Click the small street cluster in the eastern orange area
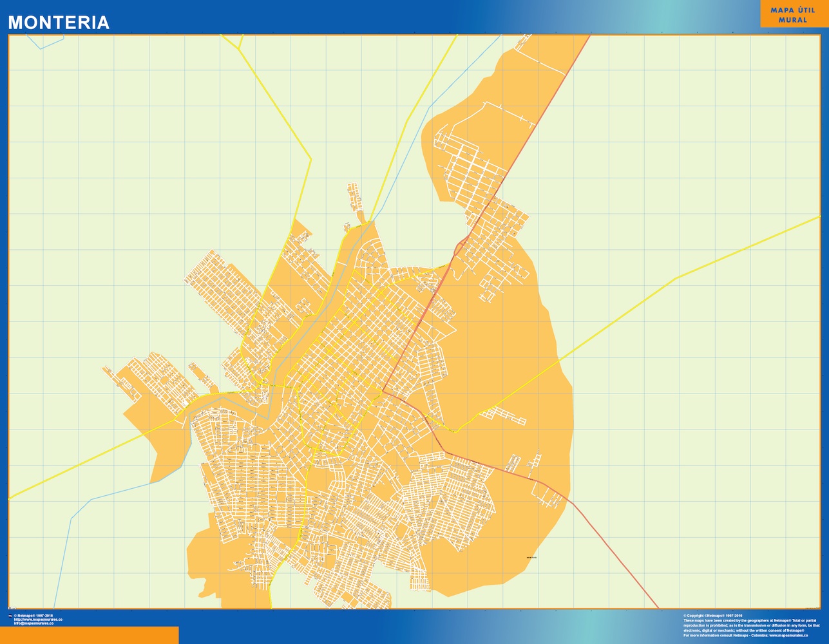Viewport: 829px width, 644px height. (503, 415)
